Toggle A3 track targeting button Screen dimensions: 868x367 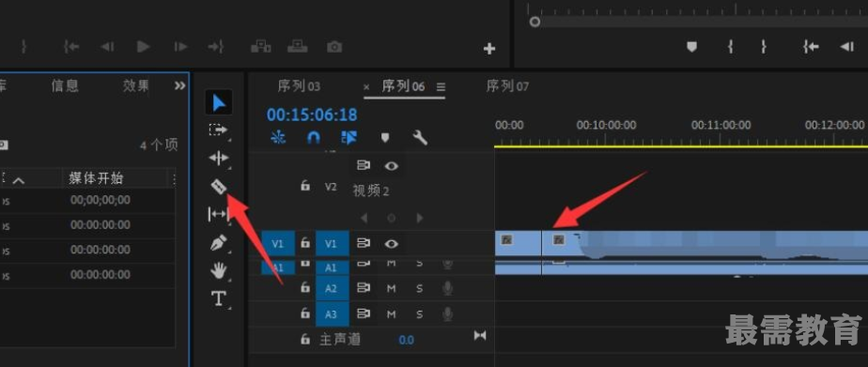click(331, 313)
